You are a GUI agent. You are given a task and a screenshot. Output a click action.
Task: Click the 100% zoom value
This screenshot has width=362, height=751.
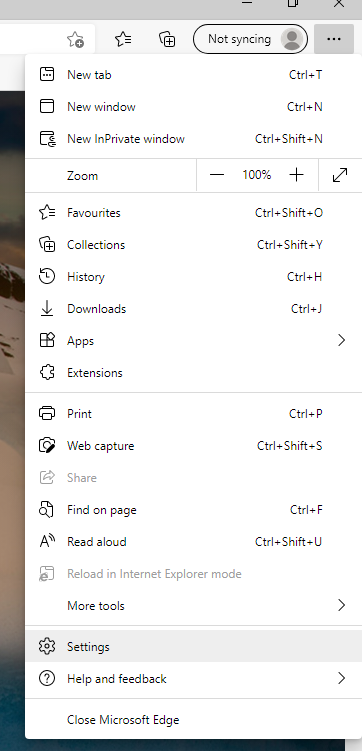coord(257,175)
